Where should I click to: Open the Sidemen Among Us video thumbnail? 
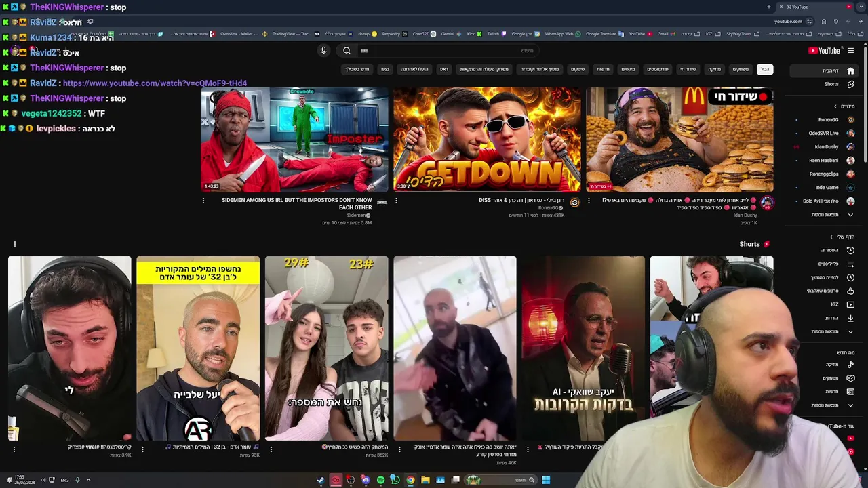pos(294,140)
